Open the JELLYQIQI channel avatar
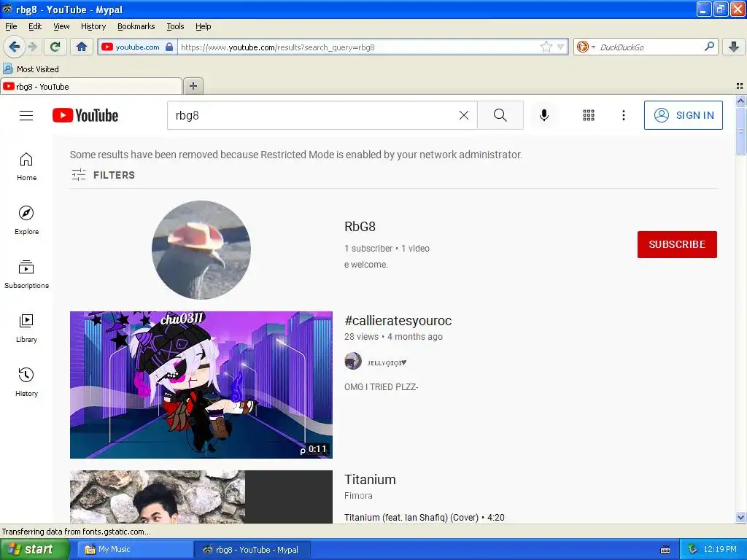This screenshot has height=560, width=747. click(x=353, y=362)
